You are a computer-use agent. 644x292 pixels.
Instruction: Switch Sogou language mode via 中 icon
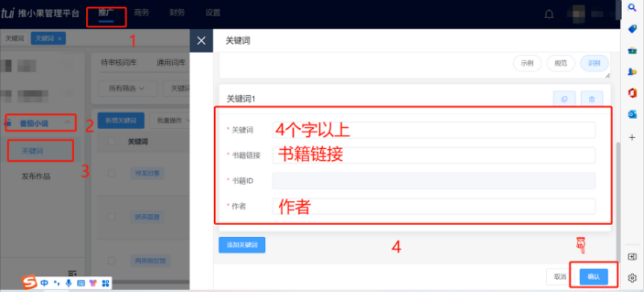pos(44,283)
